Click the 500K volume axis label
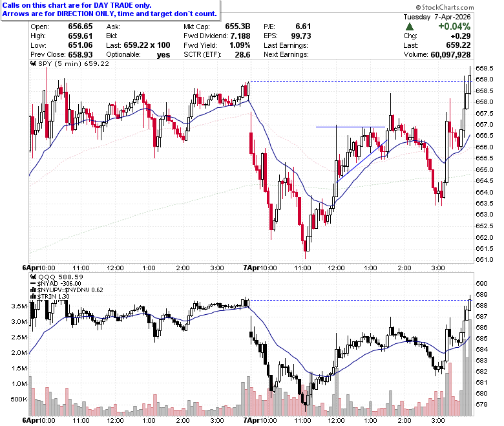The width and height of the screenshot is (504, 426). click(19, 399)
